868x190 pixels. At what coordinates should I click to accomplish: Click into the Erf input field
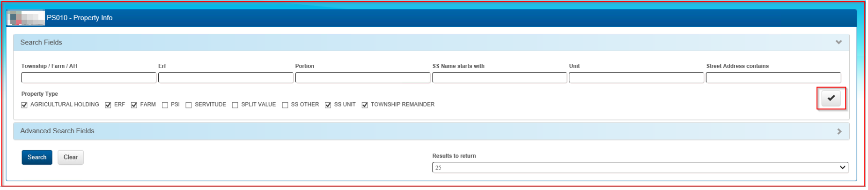click(x=226, y=77)
